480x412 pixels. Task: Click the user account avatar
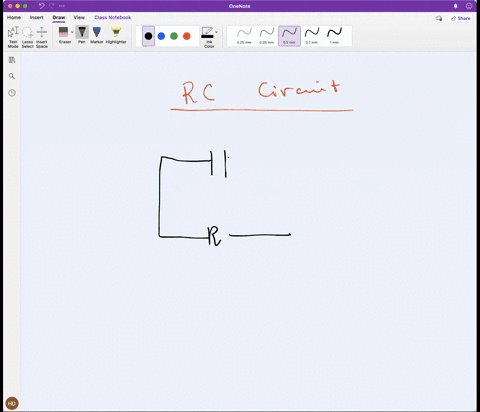pos(12,403)
